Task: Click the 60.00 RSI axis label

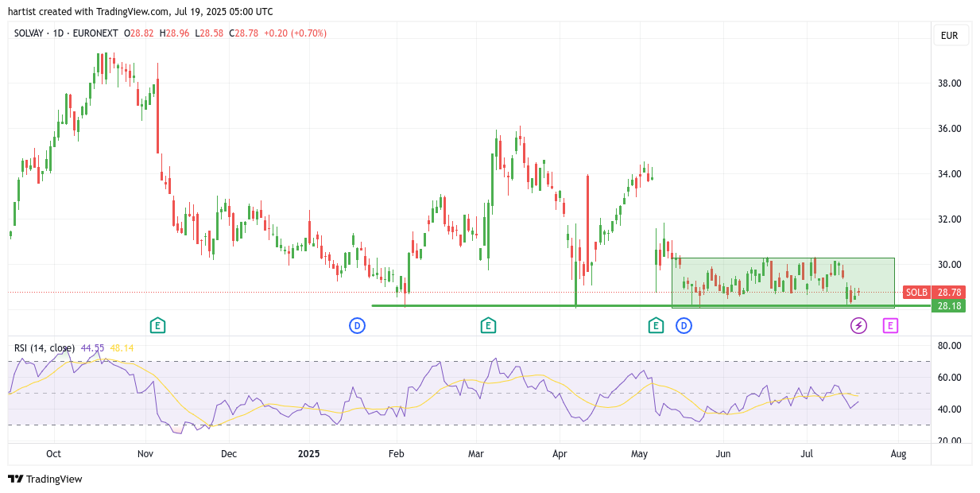Action: pos(950,378)
